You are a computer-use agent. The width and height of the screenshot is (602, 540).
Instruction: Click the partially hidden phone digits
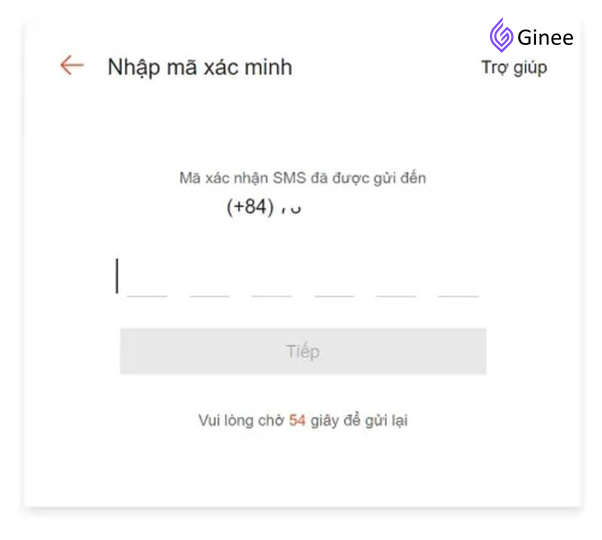[x=291, y=209]
